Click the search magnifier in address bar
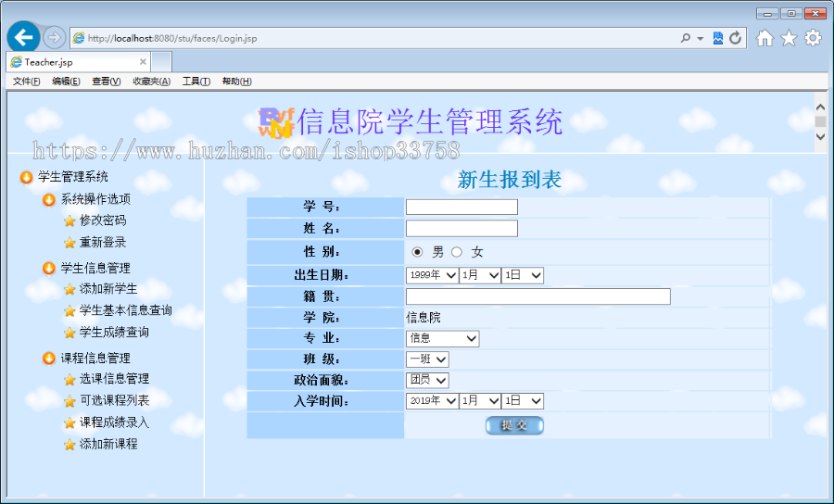Screen dimensions: 834x504 pyautogui.click(x=686, y=38)
